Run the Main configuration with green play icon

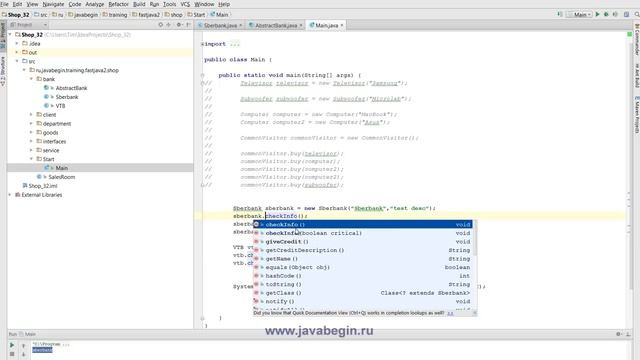598,14
